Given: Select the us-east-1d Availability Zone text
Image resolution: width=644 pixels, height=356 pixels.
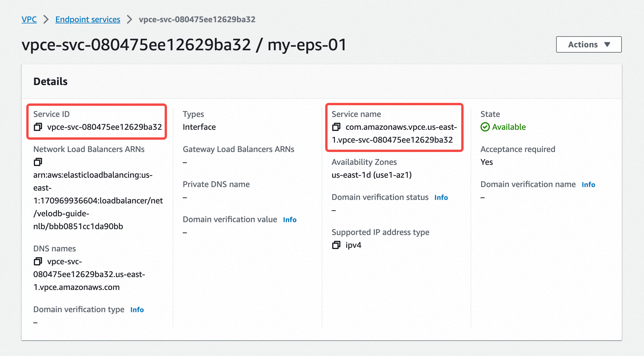Looking at the screenshot, I should [x=371, y=175].
